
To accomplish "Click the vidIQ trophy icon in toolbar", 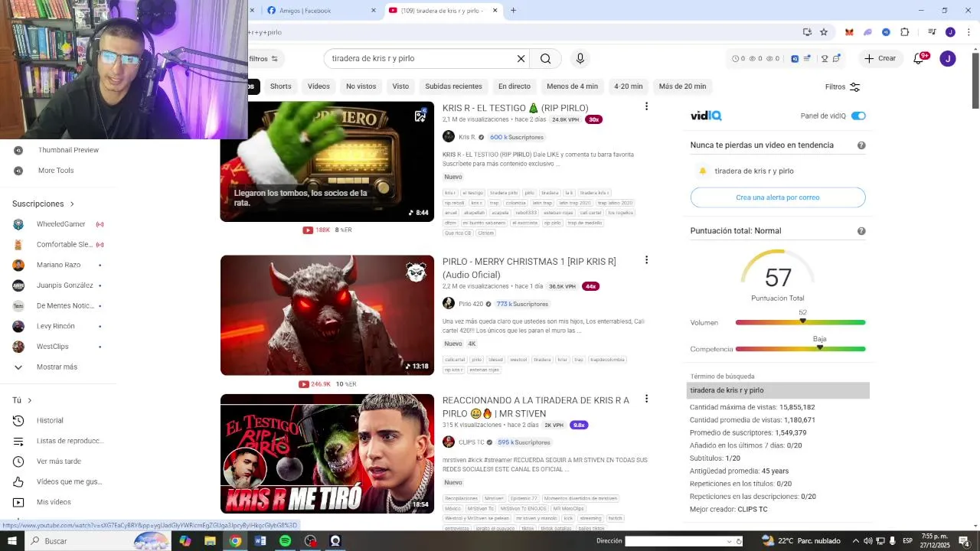I will point(825,58).
